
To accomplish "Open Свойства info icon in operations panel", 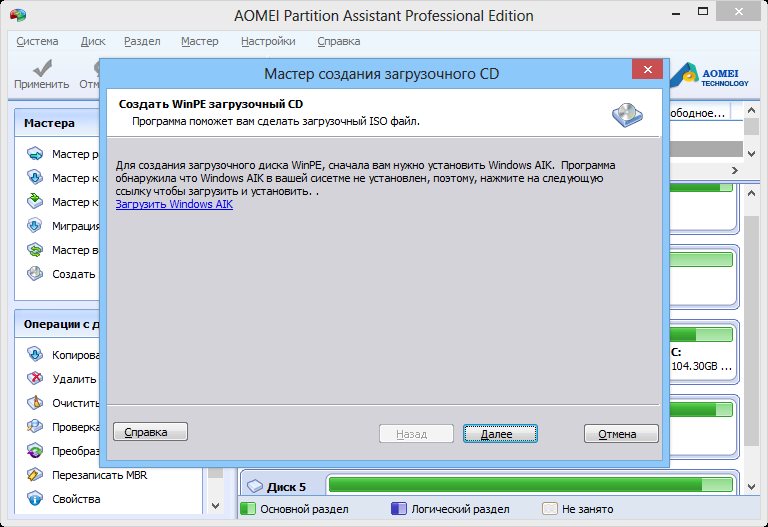I will (x=36, y=499).
